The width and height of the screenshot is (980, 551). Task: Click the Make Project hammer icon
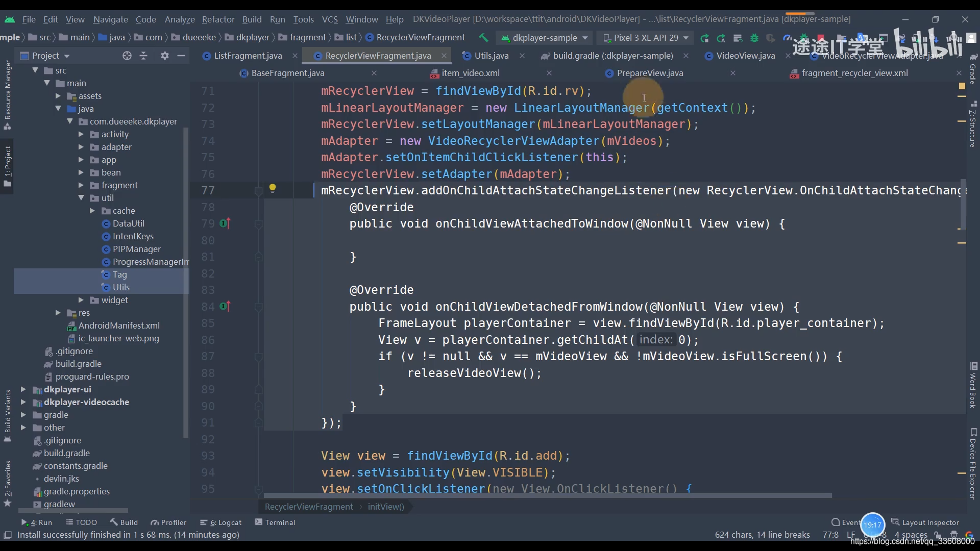pyautogui.click(x=483, y=38)
